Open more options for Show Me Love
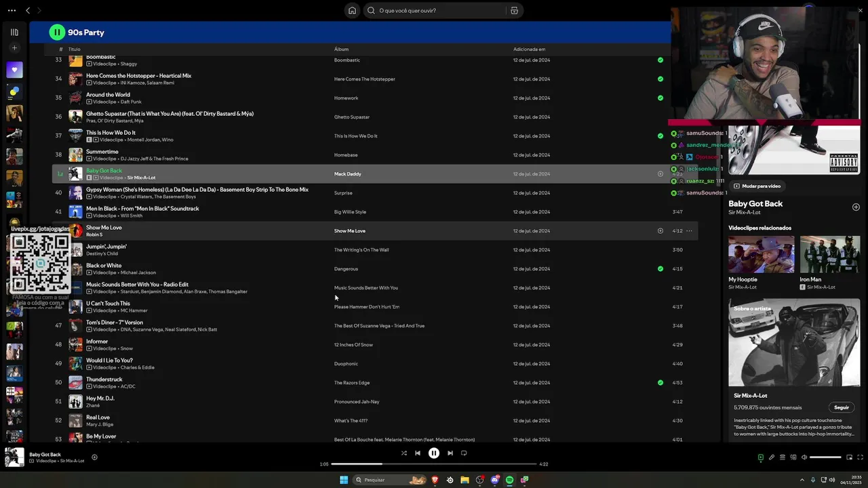This screenshot has height=488, width=868. tap(689, 230)
